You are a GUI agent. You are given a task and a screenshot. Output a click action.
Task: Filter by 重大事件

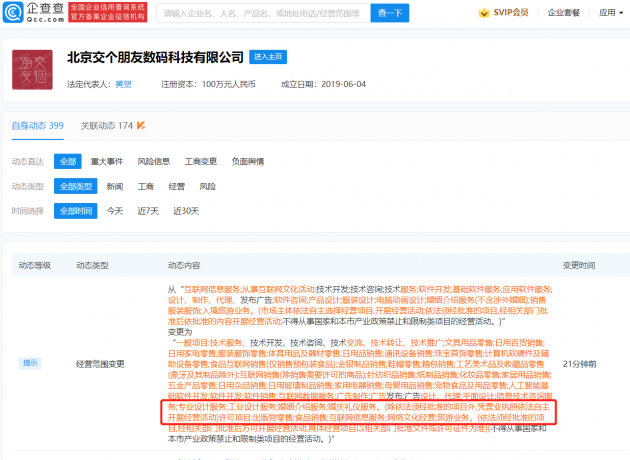pos(106,162)
